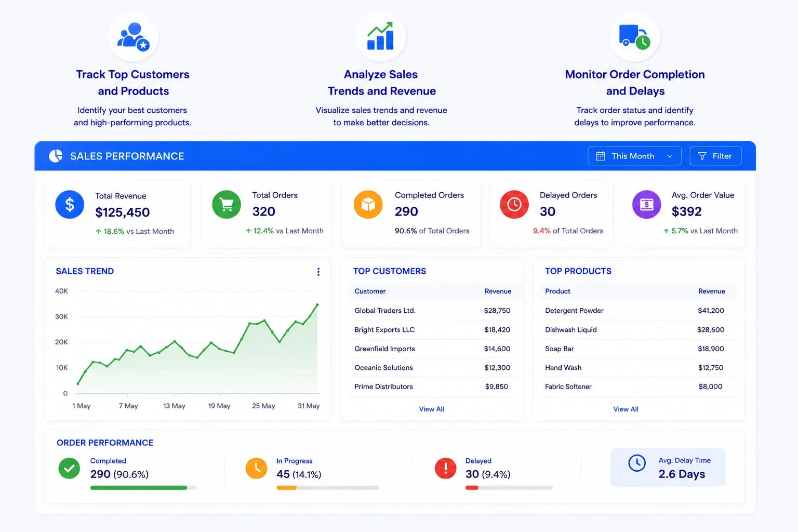Image resolution: width=798 pixels, height=532 pixels.
Task: Select the Bright Exports LLC customer row
Action: [432, 330]
